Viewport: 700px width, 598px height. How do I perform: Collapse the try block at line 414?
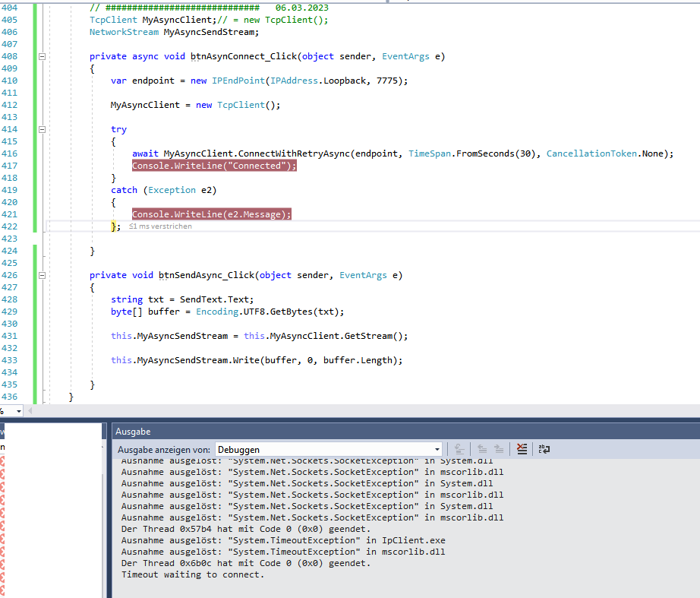[x=42, y=130]
